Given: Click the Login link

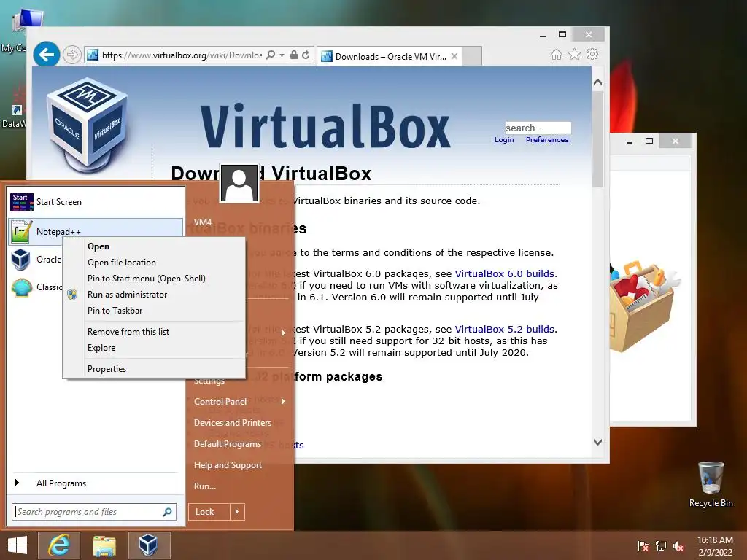Looking at the screenshot, I should point(504,139).
